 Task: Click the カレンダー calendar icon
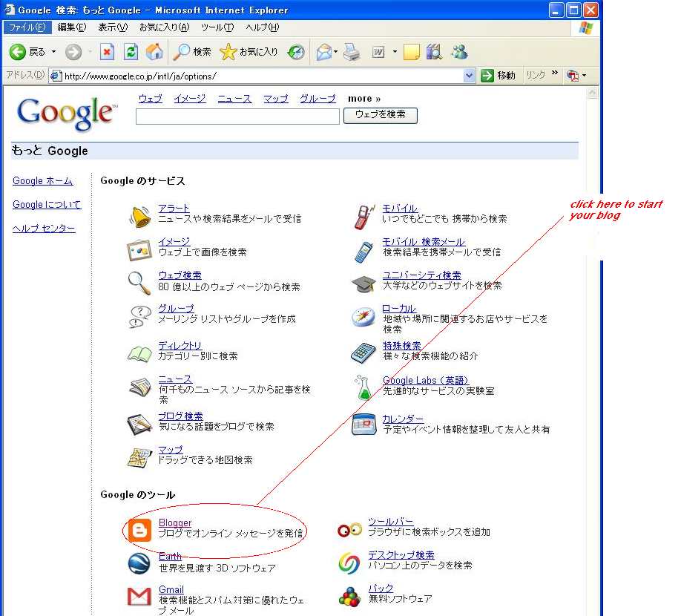point(363,425)
